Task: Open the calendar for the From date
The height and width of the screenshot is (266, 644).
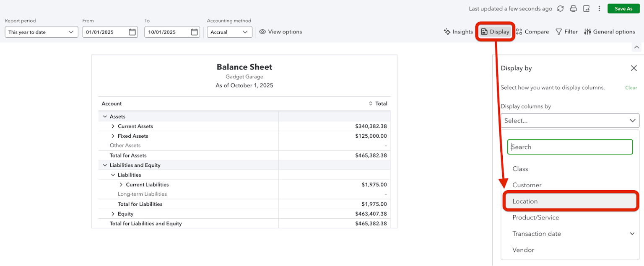Action: point(132,32)
